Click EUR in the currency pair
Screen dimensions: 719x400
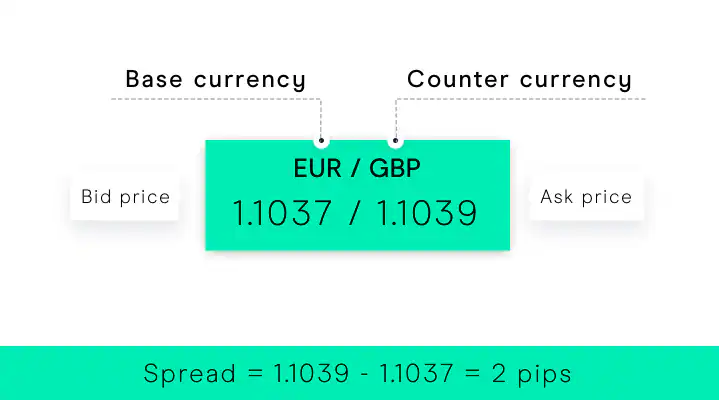(x=318, y=169)
